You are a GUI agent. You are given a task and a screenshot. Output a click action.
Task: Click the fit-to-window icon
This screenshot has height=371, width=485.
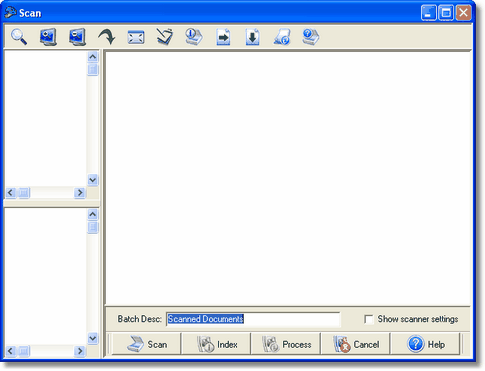[x=136, y=37]
